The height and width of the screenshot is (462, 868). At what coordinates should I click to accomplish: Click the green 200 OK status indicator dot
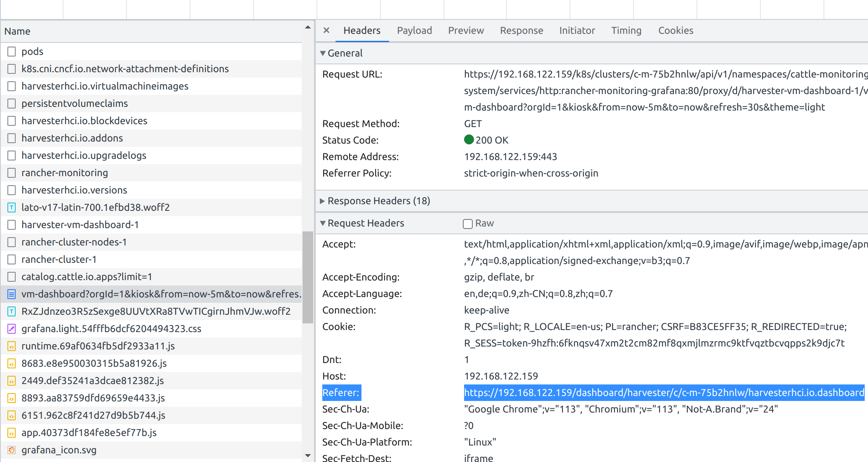pos(469,140)
